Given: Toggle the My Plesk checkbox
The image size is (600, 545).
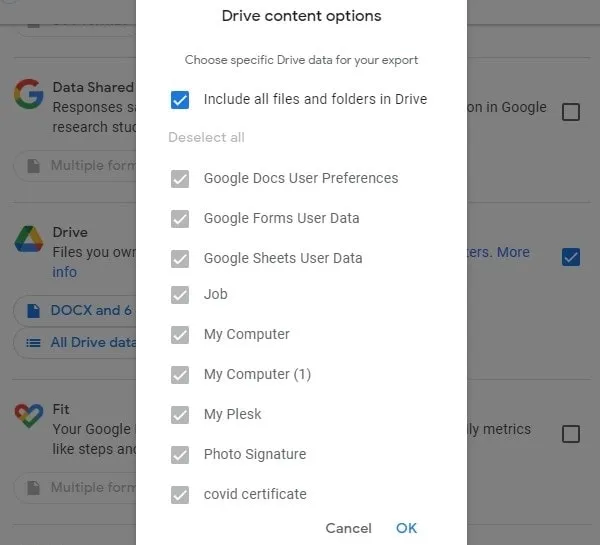Looking at the screenshot, I should click(x=180, y=415).
